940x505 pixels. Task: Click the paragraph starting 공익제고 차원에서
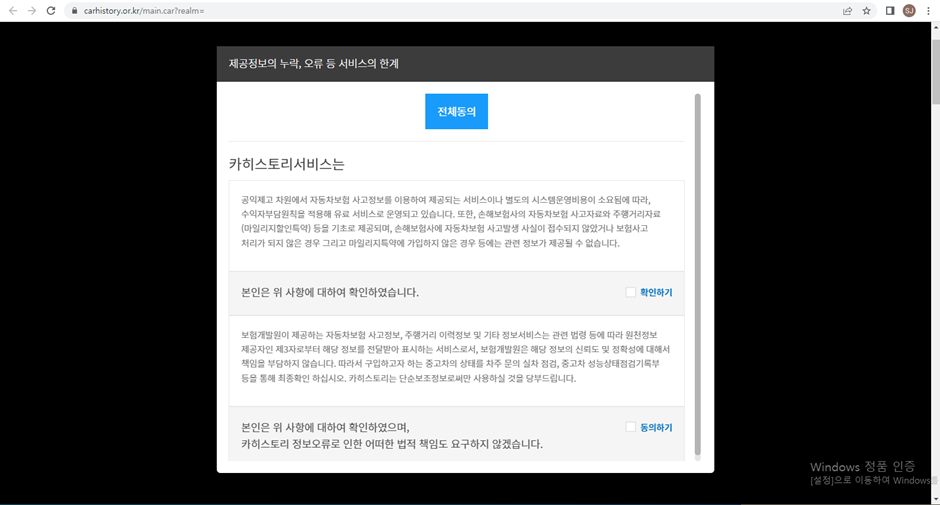(x=451, y=221)
